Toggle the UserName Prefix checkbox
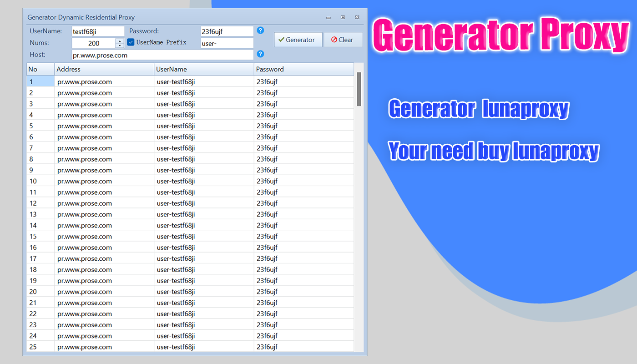Image resolution: width=637 pixels, height=364 pixels. click(x=131, y=42)
